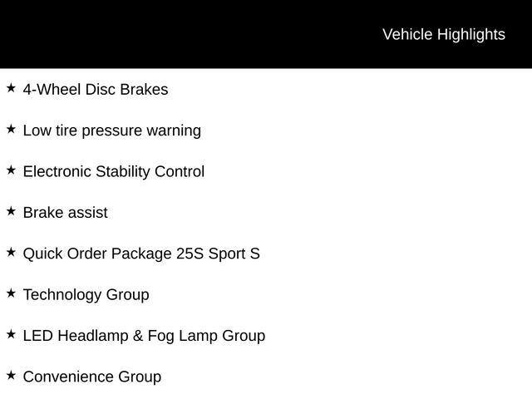The width and height of the screenshot is (532, 399).
Task: Click the word Highlights in the header
Action: [471, 35]
